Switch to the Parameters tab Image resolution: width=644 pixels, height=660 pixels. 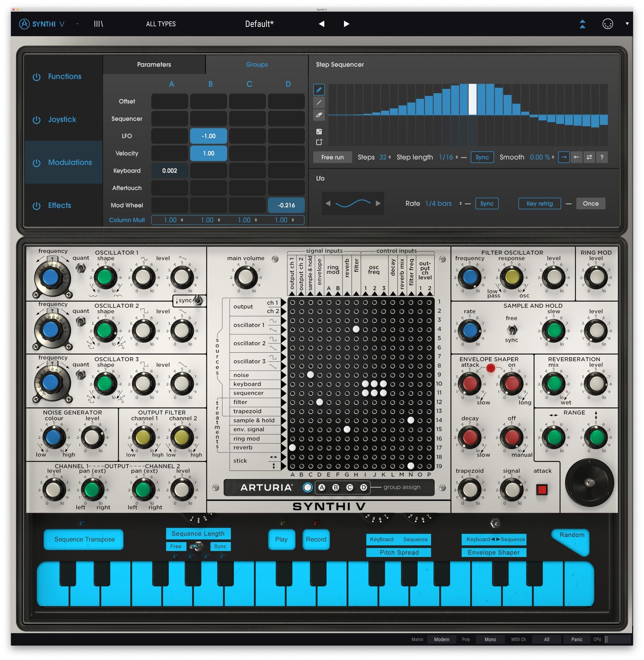(154, 64)
